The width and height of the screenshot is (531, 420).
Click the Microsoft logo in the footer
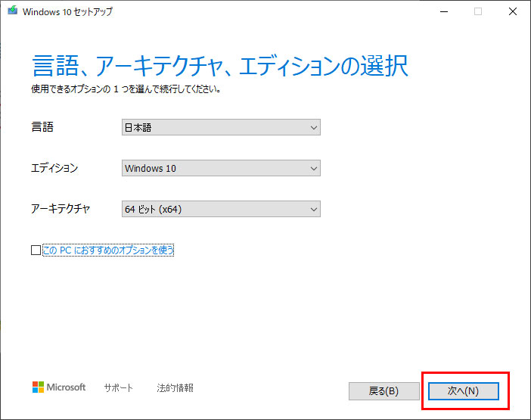click(x=59, y=387)
